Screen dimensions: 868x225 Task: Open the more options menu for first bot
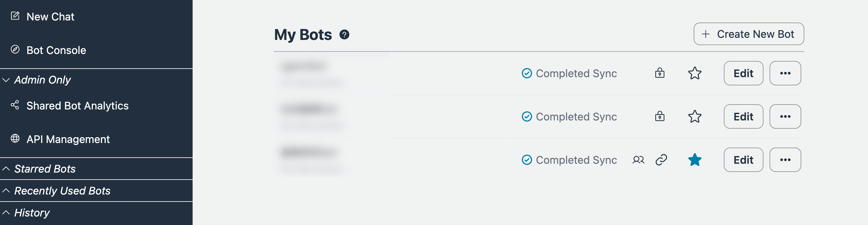(785, 73)
